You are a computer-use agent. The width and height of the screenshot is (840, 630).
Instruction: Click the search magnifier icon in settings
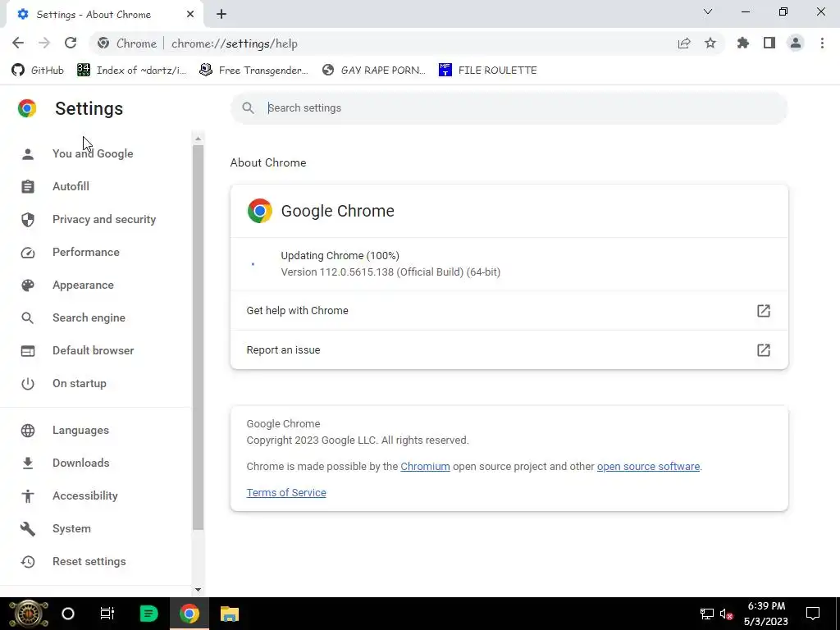[248, 108]
